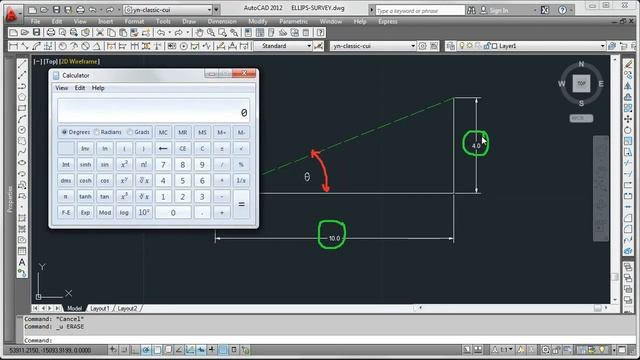Toggle F-E notation in Calculator
Screen dimensions: 640x360
tap(66, 213)
